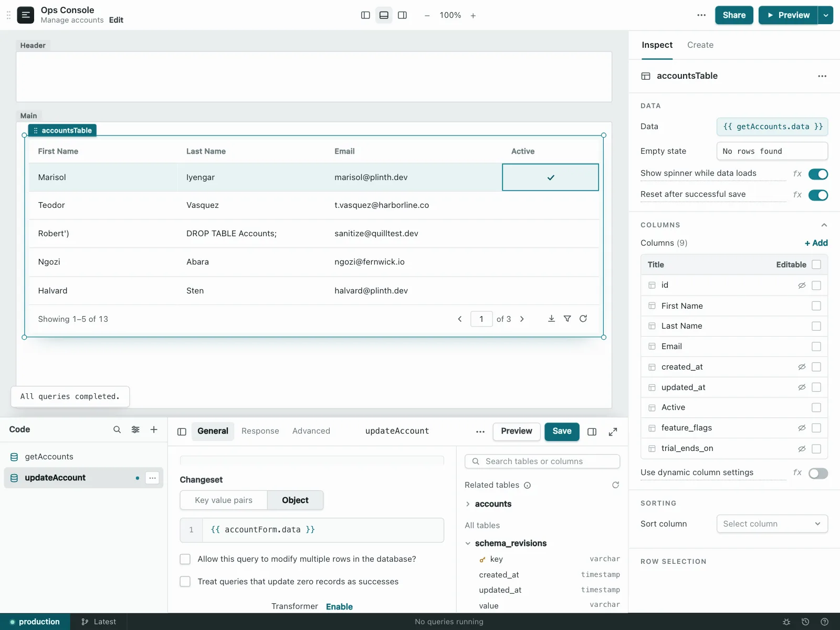Toggle Show spinner while data loads
This screenshot has width=840, height=630.
point(818,174)
